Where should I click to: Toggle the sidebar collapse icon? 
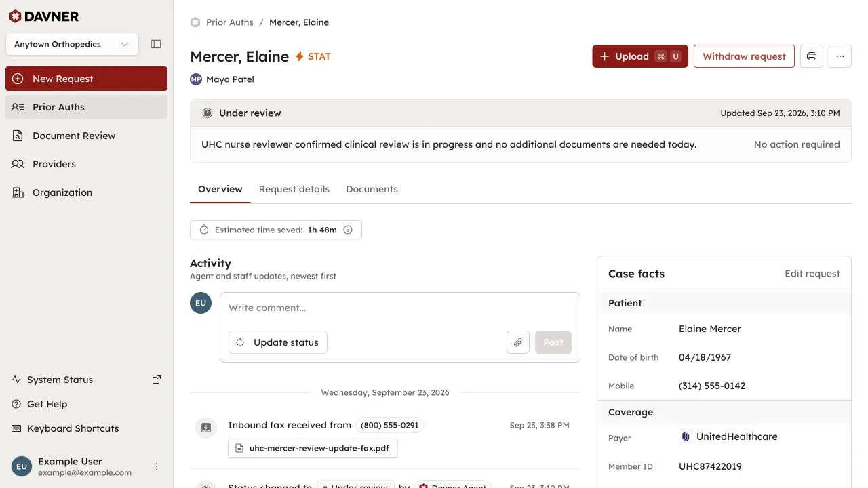click(x=156, y=44)
